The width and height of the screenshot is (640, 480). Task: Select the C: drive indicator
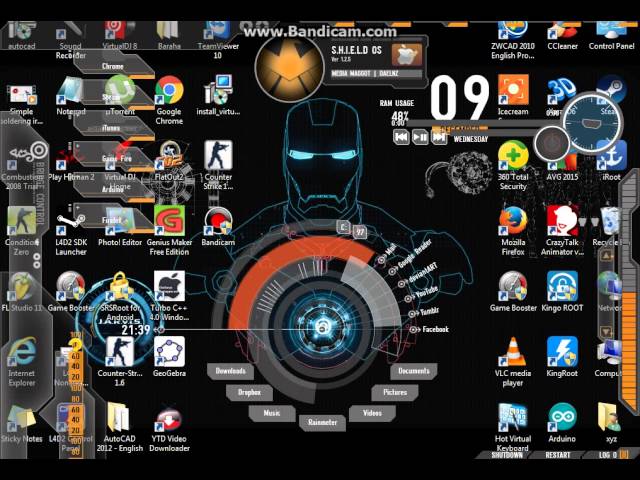tap(343, 227)
